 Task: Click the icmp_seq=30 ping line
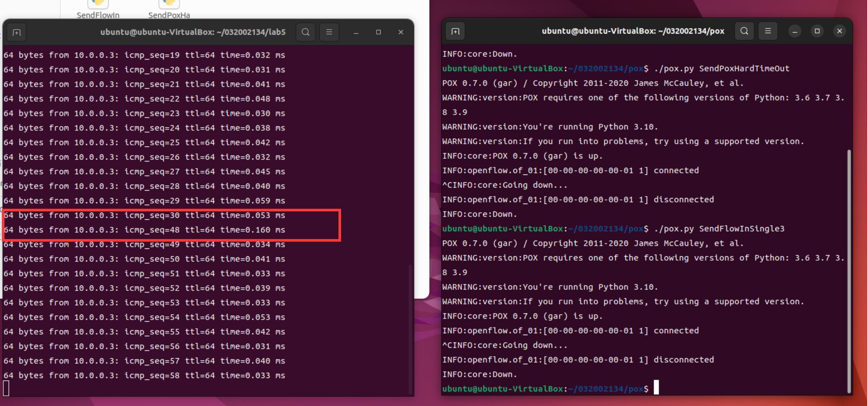[x=144, y=216]
